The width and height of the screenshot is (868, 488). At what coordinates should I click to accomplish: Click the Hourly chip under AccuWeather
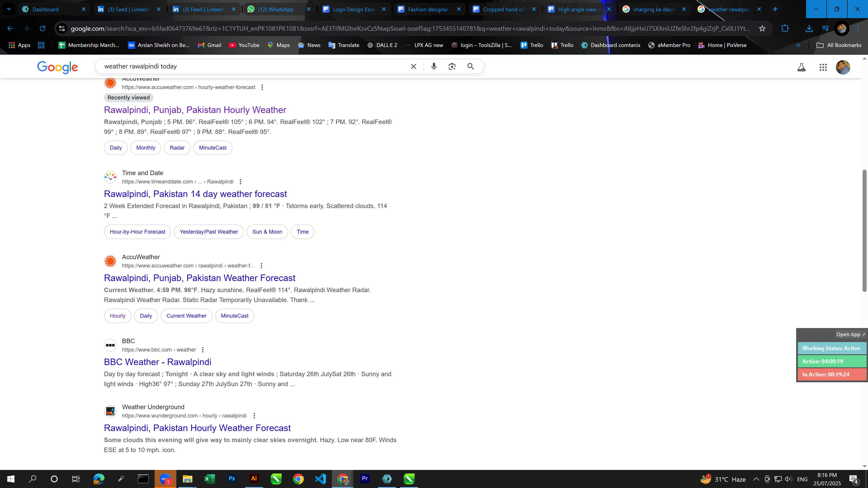point(118,316)
